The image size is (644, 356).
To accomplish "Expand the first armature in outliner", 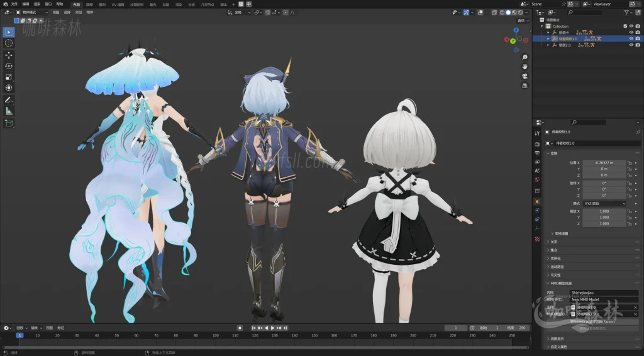I will click(548, 33).
